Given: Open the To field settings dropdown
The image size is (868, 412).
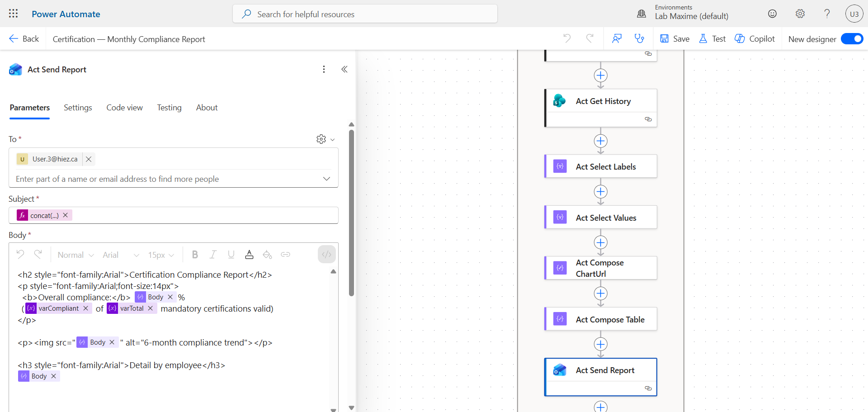Looking at the screenshot, I should [x=325, y=139].
